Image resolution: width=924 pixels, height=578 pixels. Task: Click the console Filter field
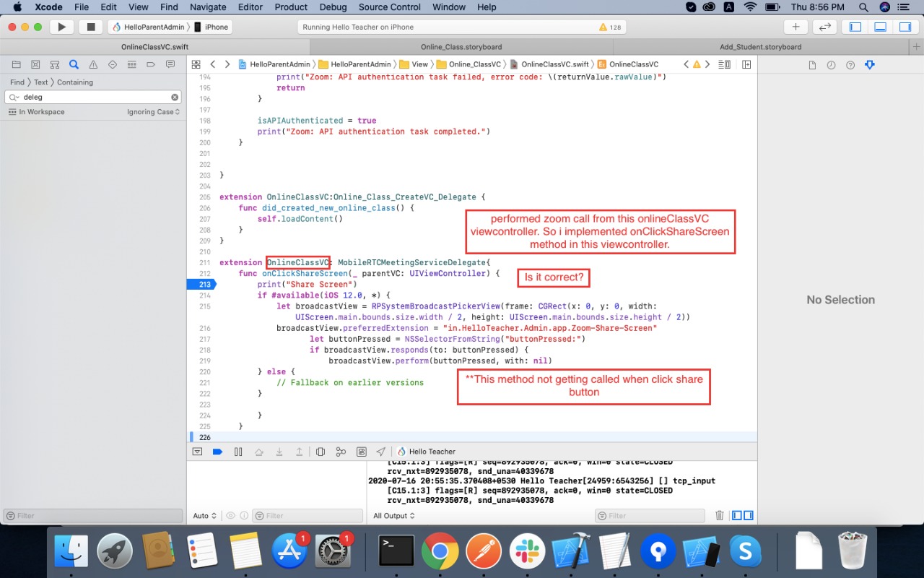point(650,516)
